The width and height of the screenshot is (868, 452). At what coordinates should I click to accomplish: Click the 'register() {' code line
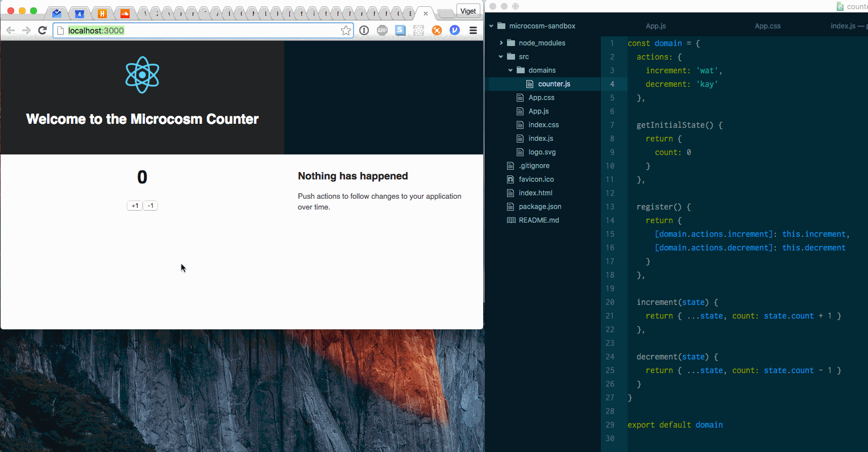tap(664, 207)
